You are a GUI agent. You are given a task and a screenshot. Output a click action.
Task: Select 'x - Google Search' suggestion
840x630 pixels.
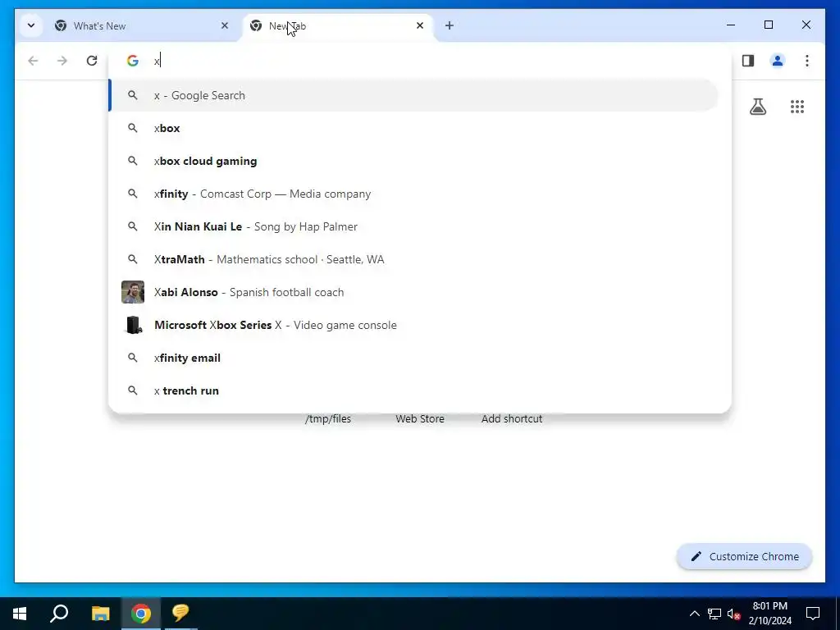(413, 95)
